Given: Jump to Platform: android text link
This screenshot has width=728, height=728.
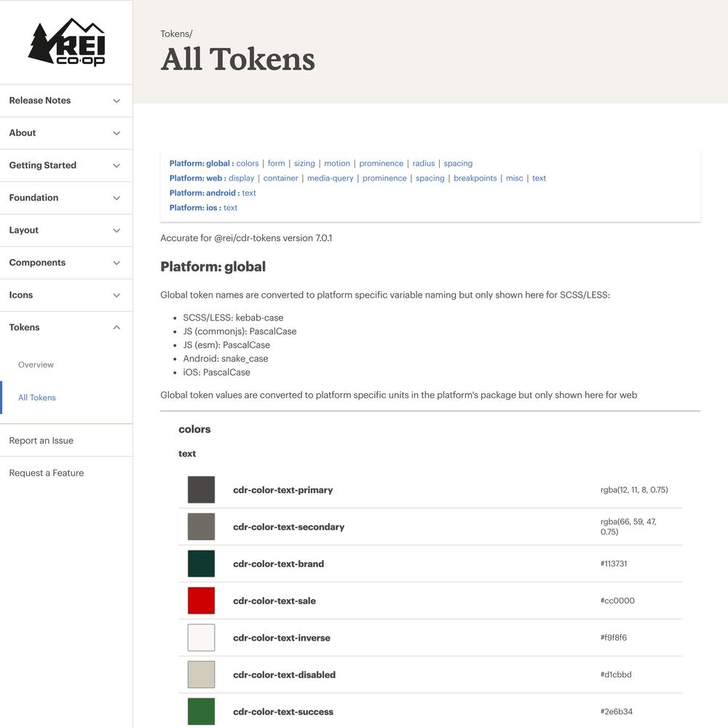Looking at the screenshot, I should (x=249, y=193).
